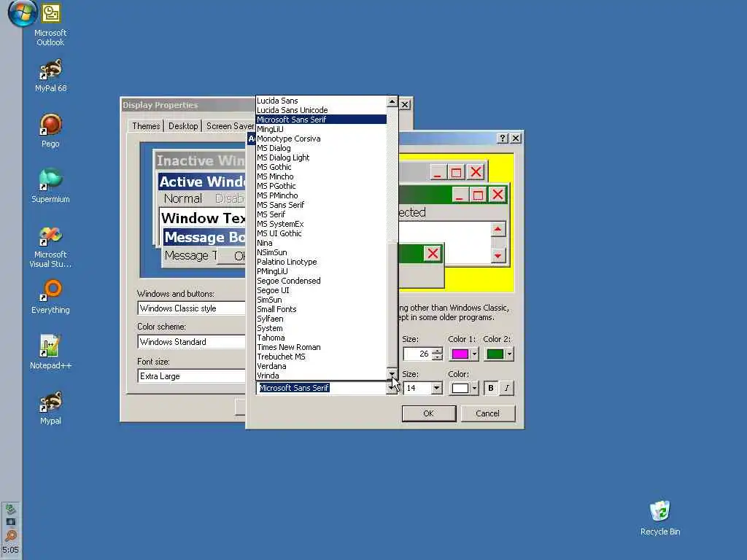
Task: Toggle the Italic font button
Action: click(507, 388)
